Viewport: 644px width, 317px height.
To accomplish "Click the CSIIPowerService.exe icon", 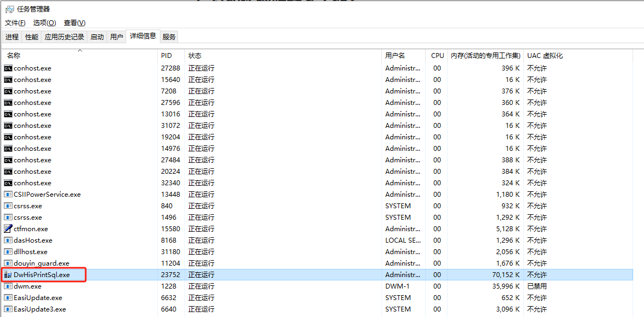I will (8, 194).
